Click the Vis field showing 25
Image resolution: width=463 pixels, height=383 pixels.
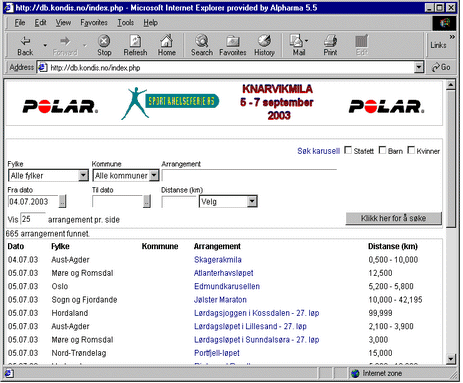pos(33,219)
